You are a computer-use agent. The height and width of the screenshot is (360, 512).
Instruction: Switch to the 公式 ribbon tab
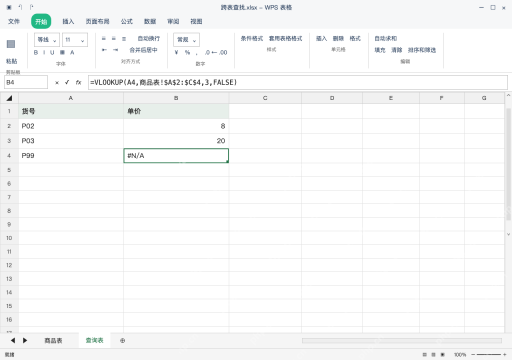click(x=126, y=21)
